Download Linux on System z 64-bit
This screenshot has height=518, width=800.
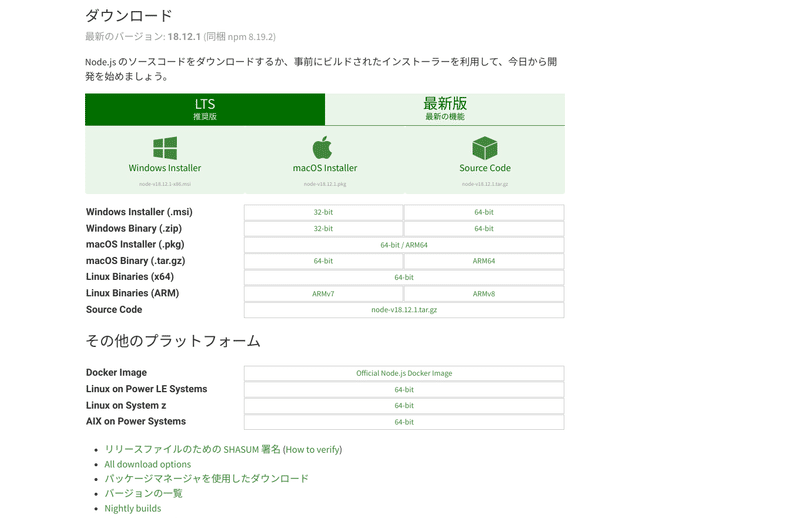click(404, 406)
